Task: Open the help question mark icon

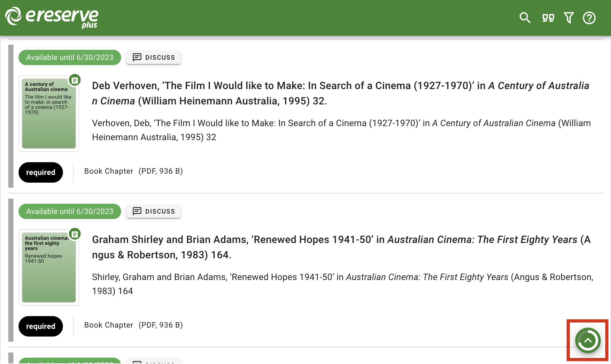Action: [x=589, y=18]
